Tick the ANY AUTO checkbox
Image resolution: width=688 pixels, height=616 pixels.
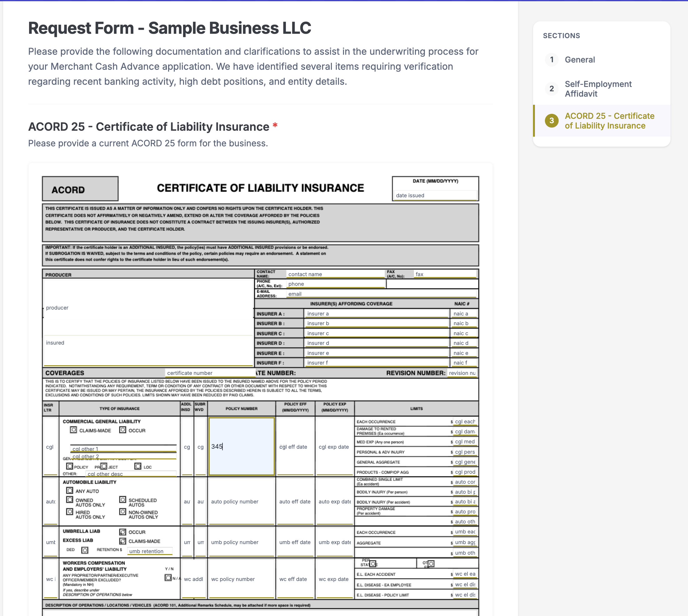pyautogui.click(x=70, y=490)
